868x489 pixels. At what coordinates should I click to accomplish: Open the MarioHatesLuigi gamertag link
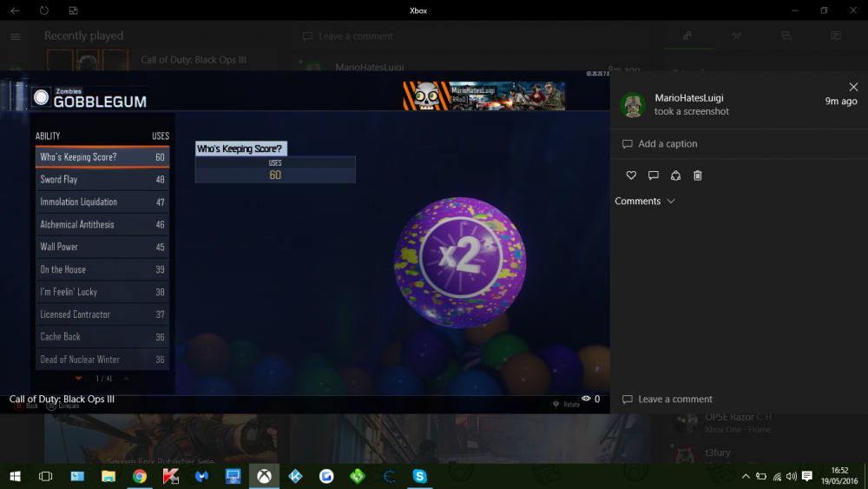click(x=688, y=98)
